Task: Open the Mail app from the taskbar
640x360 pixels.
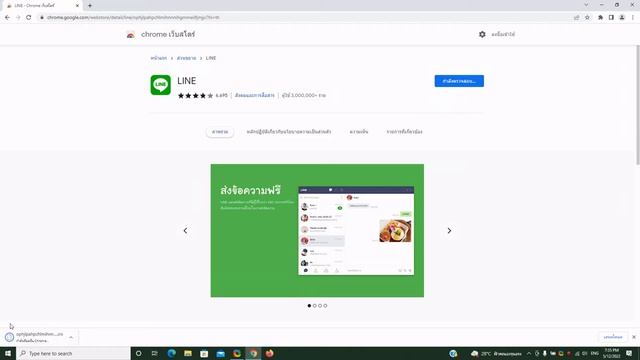Action: coord(220,353)
